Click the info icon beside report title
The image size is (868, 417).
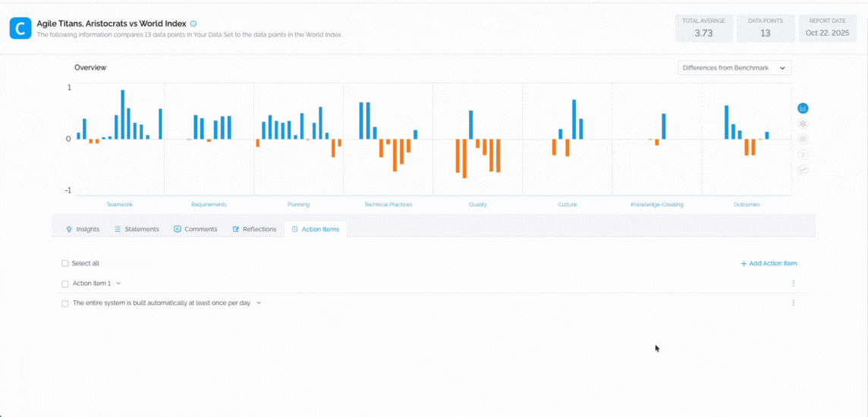coord(193,24)
